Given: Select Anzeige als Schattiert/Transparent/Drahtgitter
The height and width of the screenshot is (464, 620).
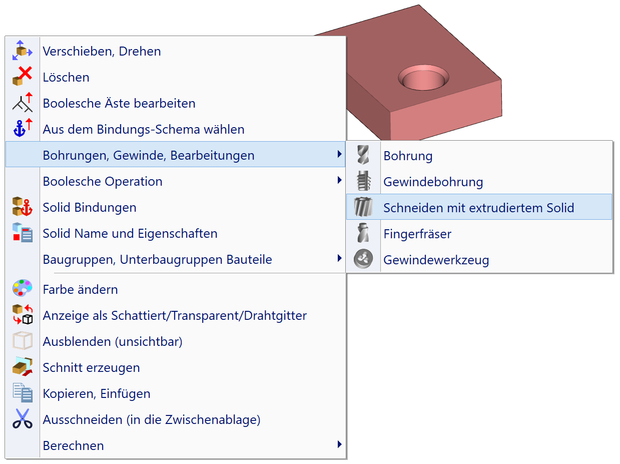Looking at the screenshot, I should [174, 315].
